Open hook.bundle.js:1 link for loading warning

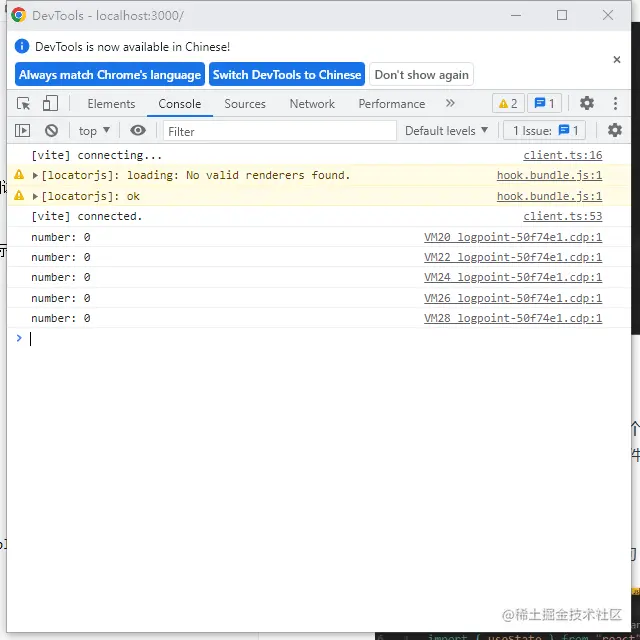point(549,175)
